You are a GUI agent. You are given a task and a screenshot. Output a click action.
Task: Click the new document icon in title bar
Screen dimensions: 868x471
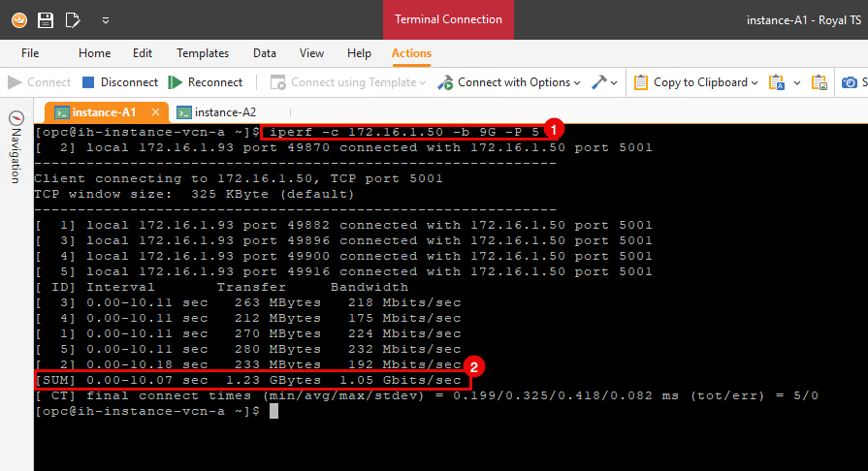pyautogui.click(x=73, y=19)
